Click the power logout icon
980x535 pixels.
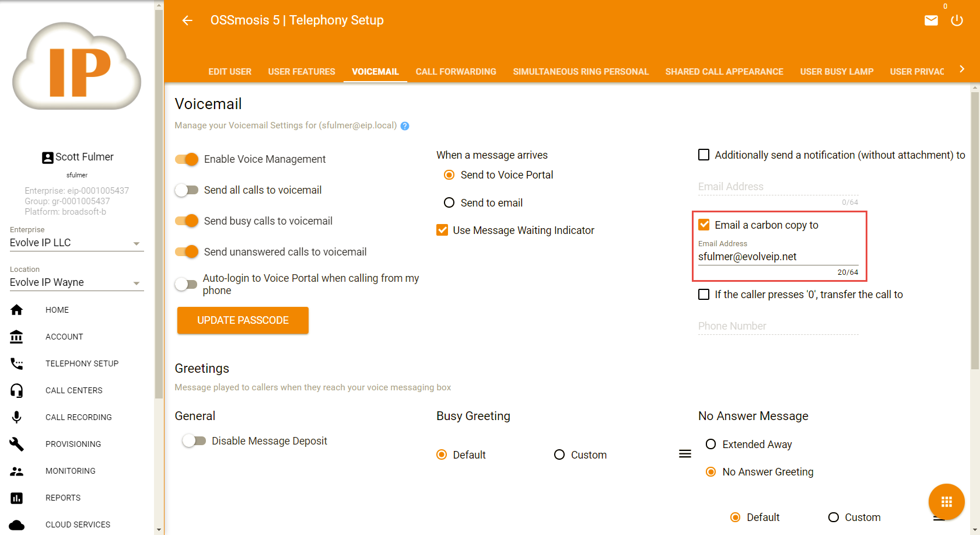point(957,21)
